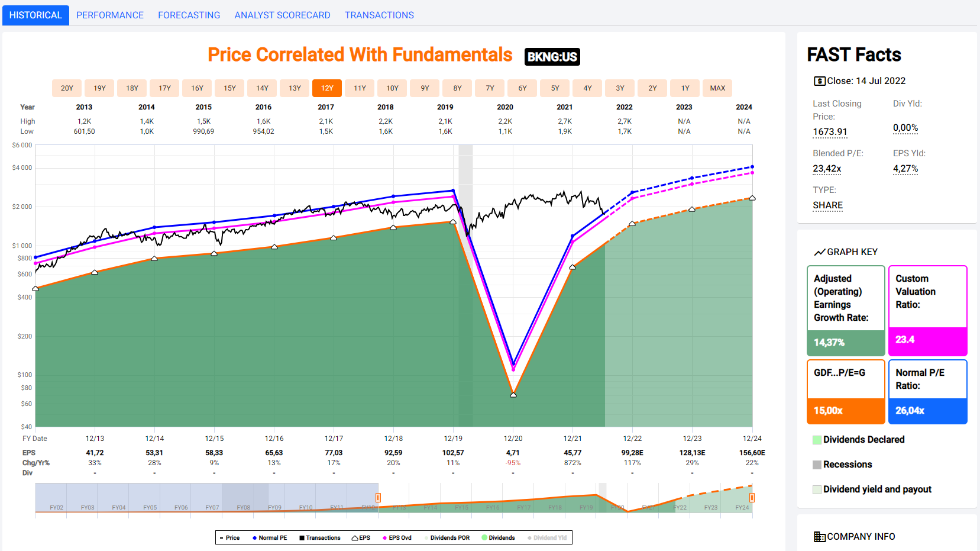Screen dimensions: 980x551
Task: Click the MAX time range button
Action: point(717,88)
